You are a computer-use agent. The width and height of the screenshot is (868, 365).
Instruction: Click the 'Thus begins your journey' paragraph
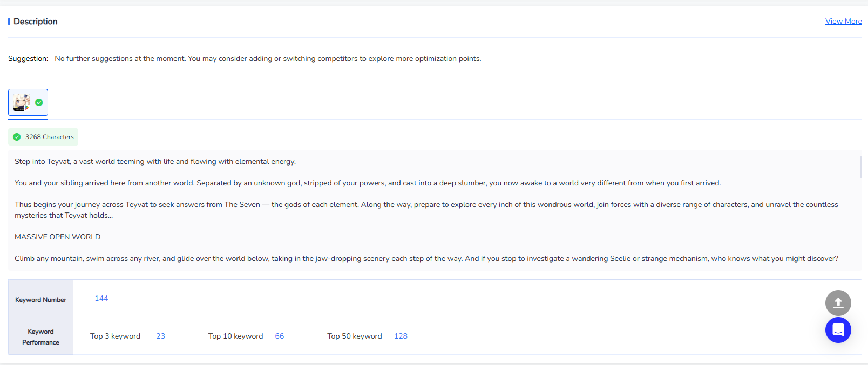tap(426, 210)
